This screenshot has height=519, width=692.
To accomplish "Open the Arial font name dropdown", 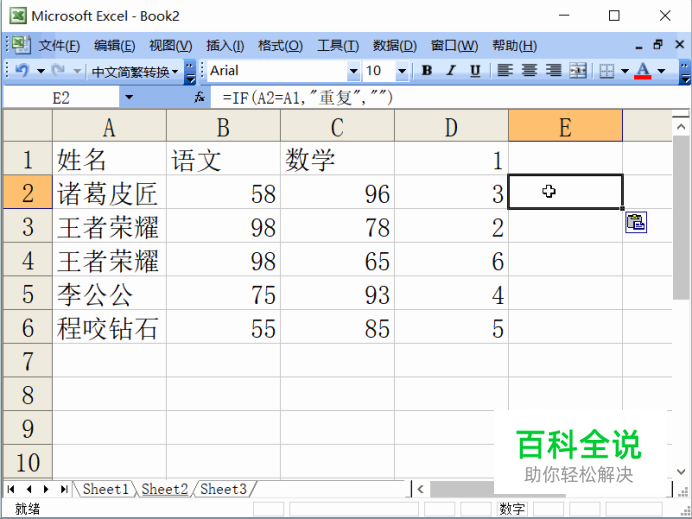I will tap(354, 71).
